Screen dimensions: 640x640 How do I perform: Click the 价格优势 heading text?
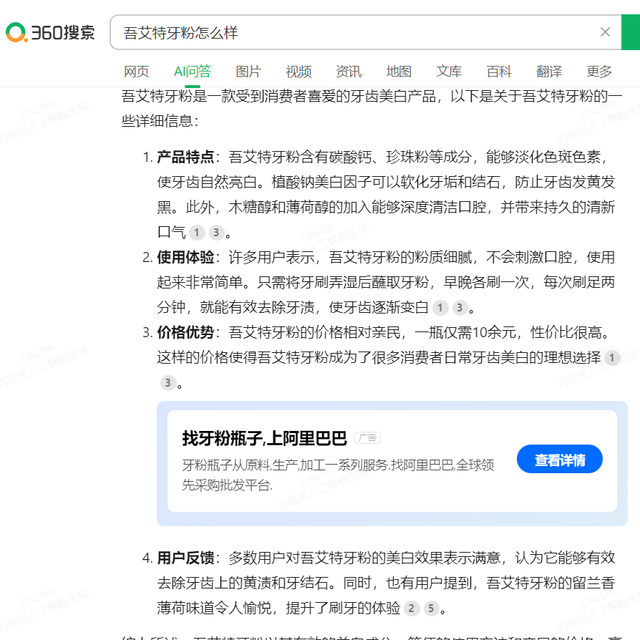186,333
